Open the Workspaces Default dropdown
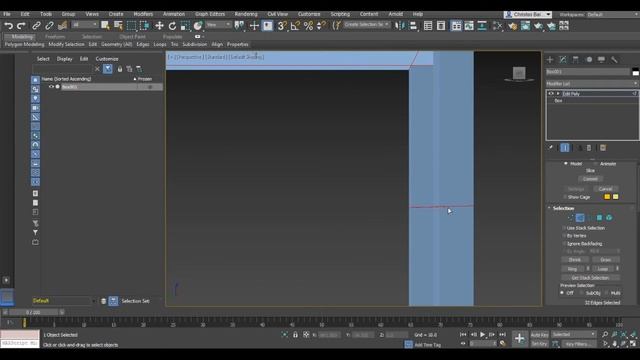This screenshot has width=640, height=360. (612, 14)
